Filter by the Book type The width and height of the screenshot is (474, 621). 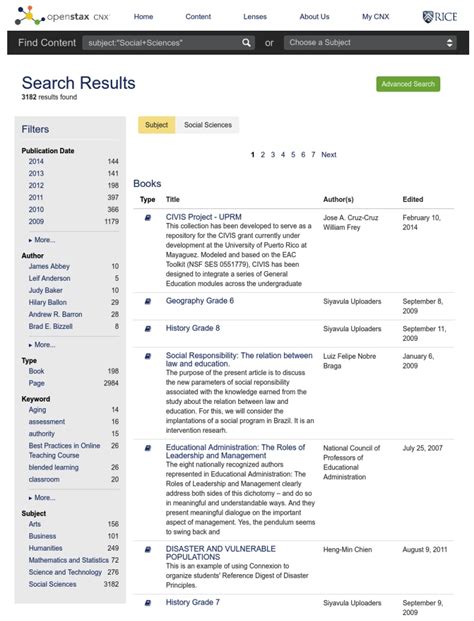click(x=36, y=371)
